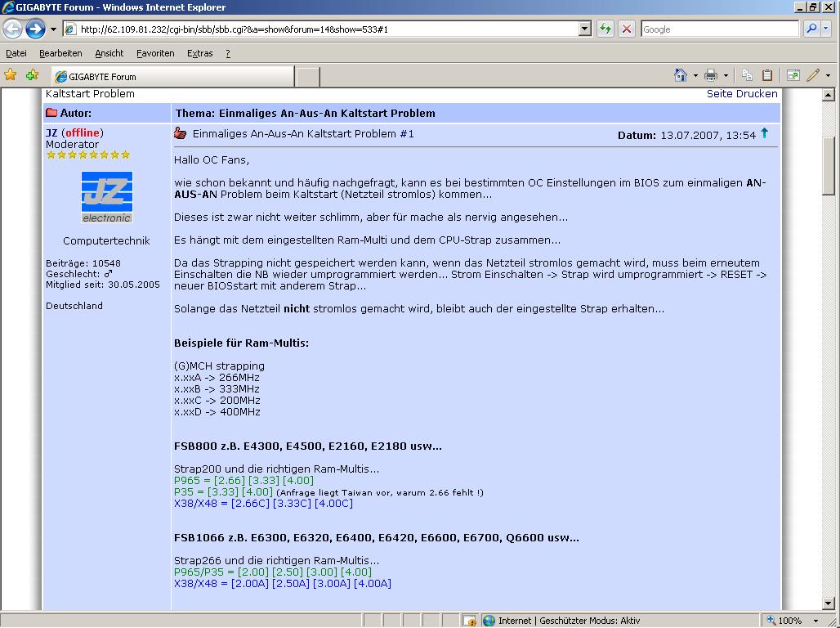
Task: Click the 'Beispiele für Ram-Multis:' heading
Action: tap(241, 343)
